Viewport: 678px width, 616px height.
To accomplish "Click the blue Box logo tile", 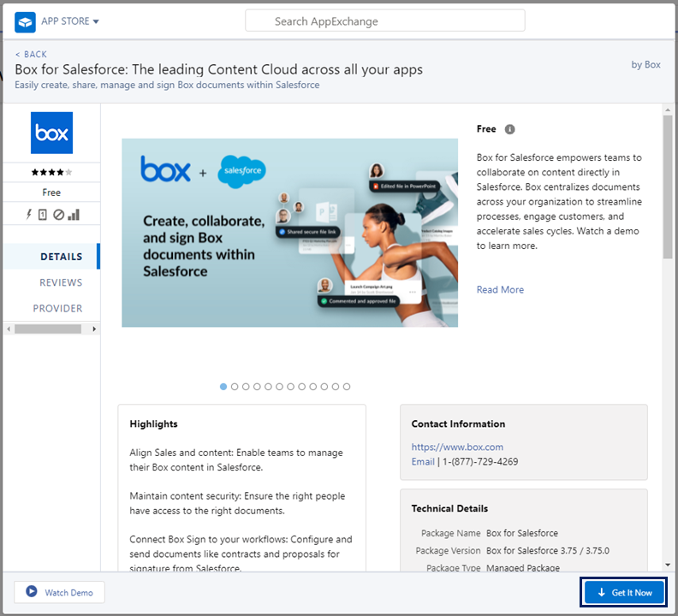I will click(x=51, y=133).
